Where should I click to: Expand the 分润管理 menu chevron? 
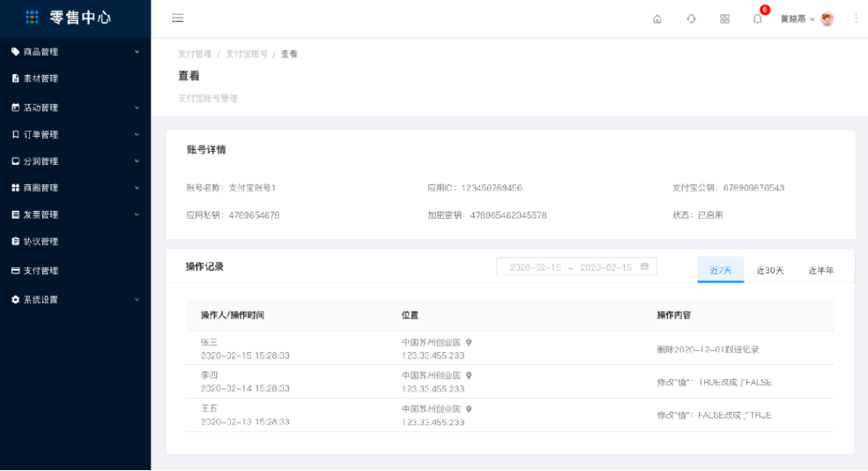pos(137,161)
